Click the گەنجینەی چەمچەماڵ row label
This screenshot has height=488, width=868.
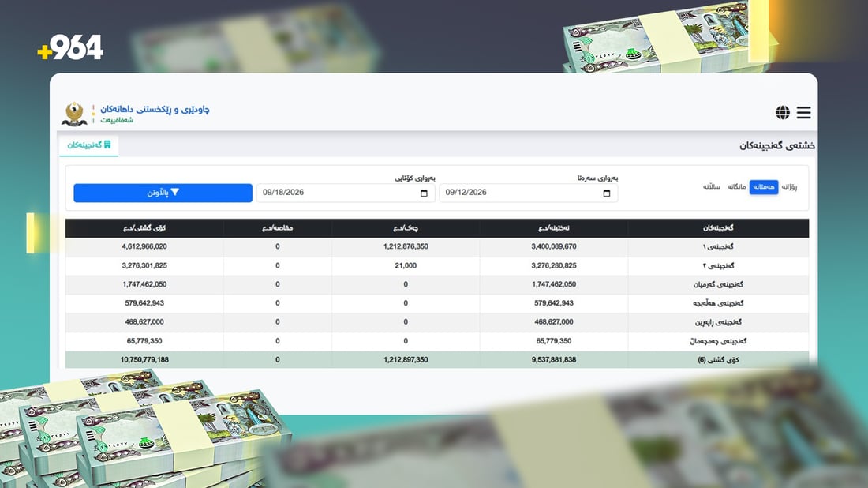(719, 340)
